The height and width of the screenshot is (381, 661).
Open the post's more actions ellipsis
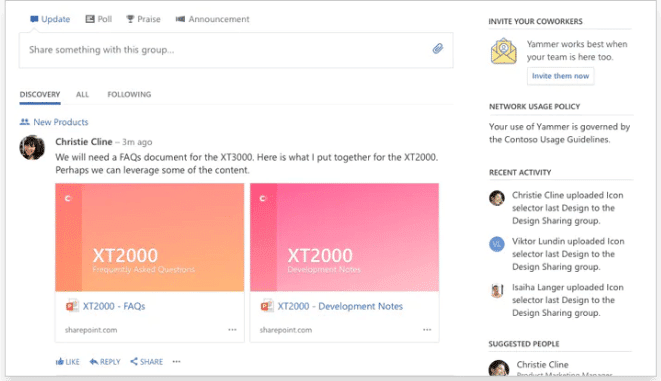point(177,362)
